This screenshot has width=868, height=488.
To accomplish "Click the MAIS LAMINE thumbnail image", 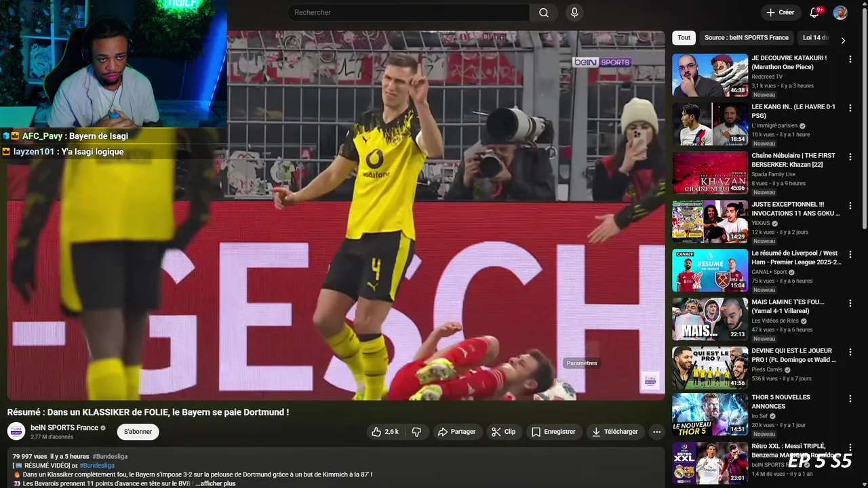I will pyautogui.click(x=710, y=319).
